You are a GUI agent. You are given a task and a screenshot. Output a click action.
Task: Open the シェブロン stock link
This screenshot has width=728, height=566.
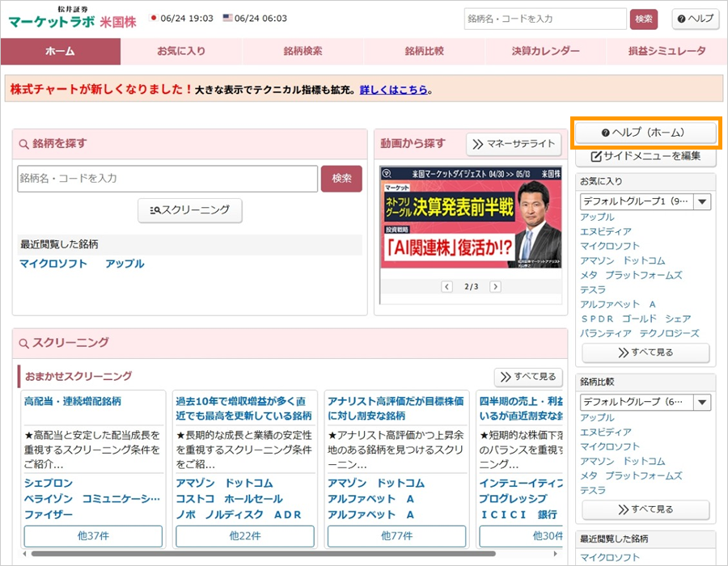pyautogui.click(x=49, y=483)
